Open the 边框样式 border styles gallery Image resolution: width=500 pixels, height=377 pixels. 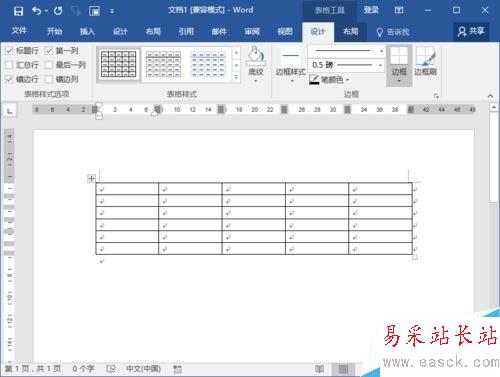pyautogui.click(x=291, y=66)
